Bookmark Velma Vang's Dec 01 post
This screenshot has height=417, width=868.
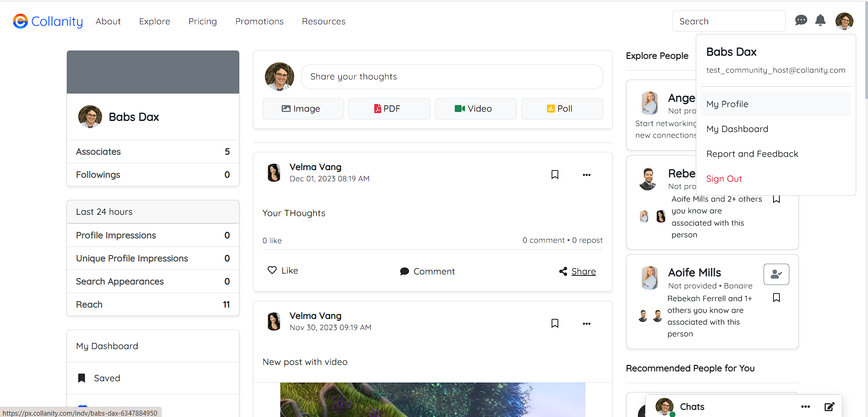click(x=555, y=175)
